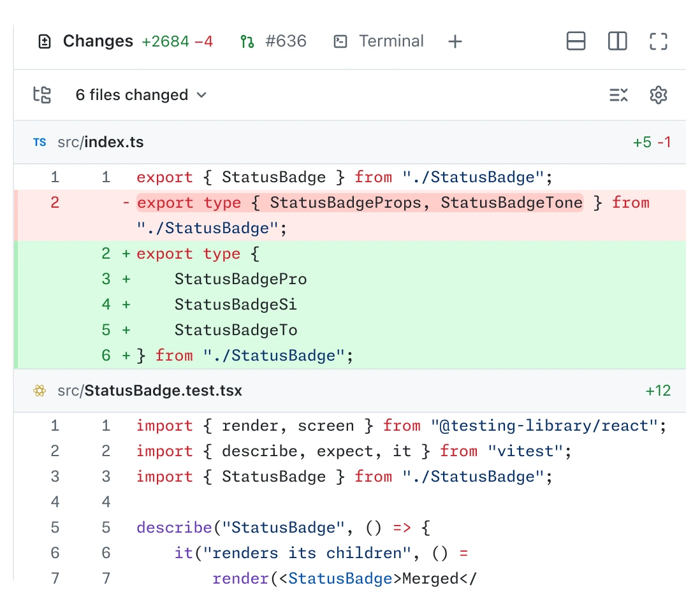Open src/StatusBadge.test.tsx file header

[349, 391]
